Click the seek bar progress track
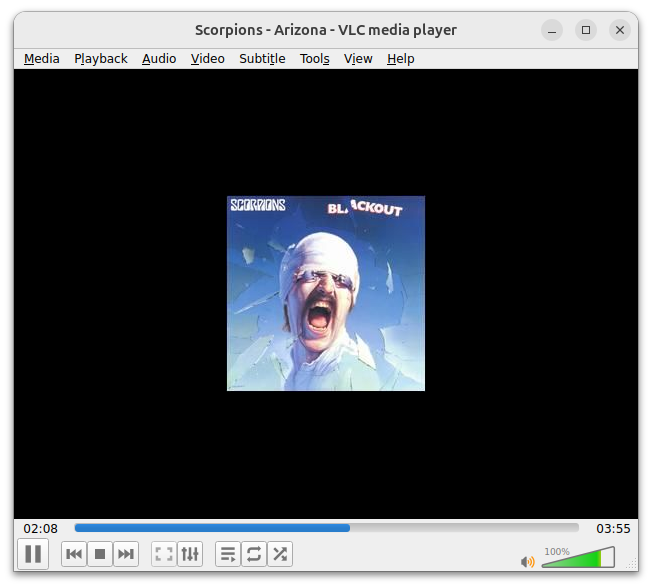This screenshot has height=588, width=652. coord(326,528)
